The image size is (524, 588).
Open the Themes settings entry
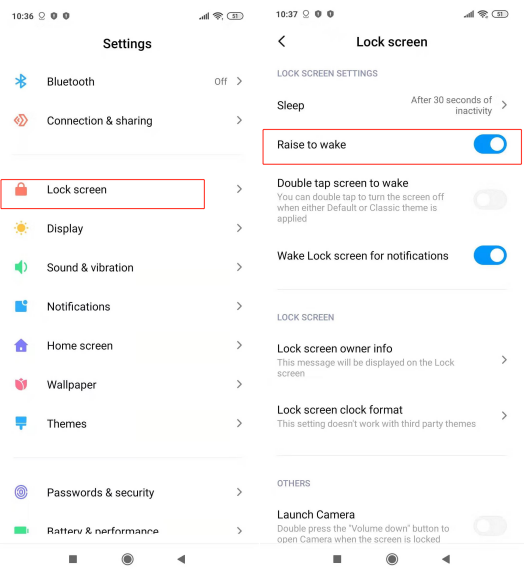[128, 423]
